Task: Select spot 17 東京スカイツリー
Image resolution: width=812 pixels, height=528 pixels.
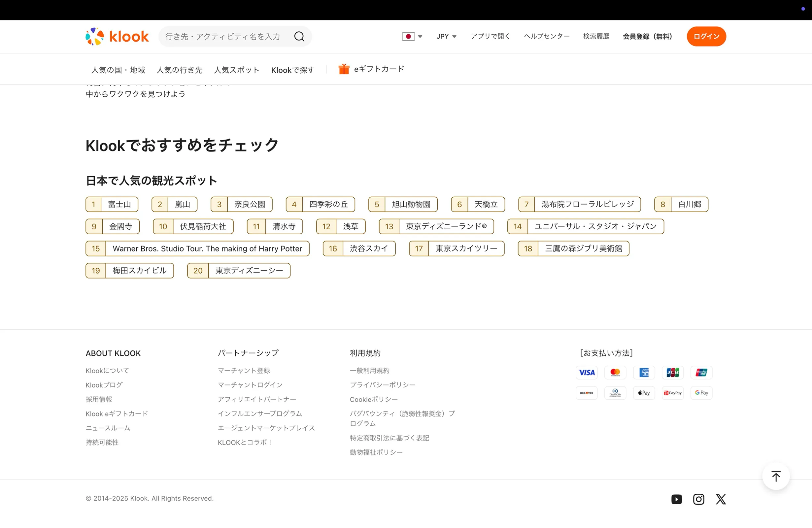Action: click(x=457, y=248)
